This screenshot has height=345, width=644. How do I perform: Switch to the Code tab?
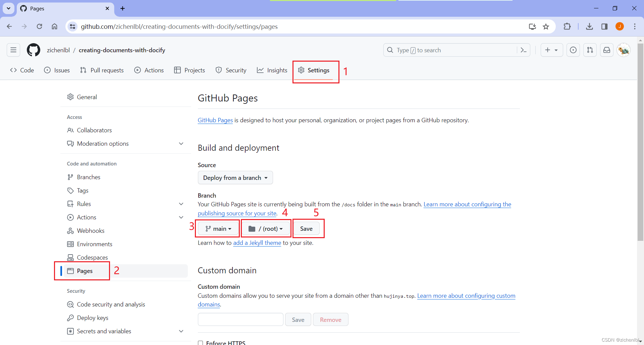point(22,70)
